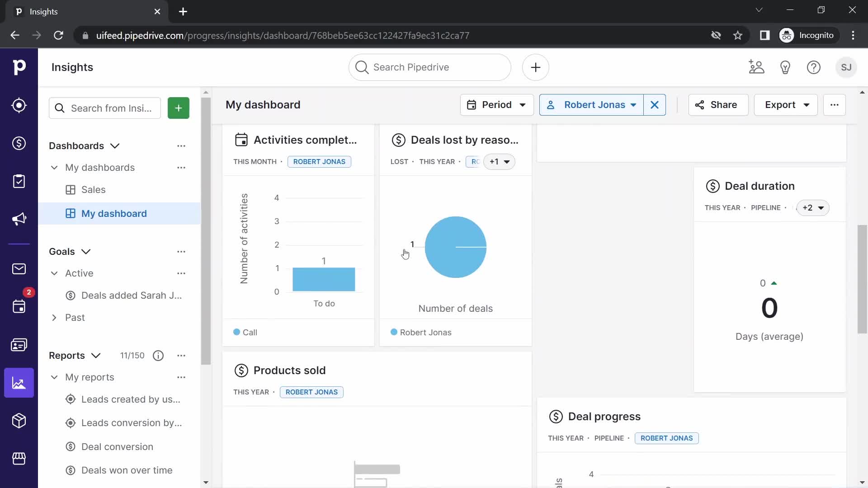Open Reports section ellipsis menu
Viewport: 868px width, 488px height.
pyautogui.click(x=181, y=356)
